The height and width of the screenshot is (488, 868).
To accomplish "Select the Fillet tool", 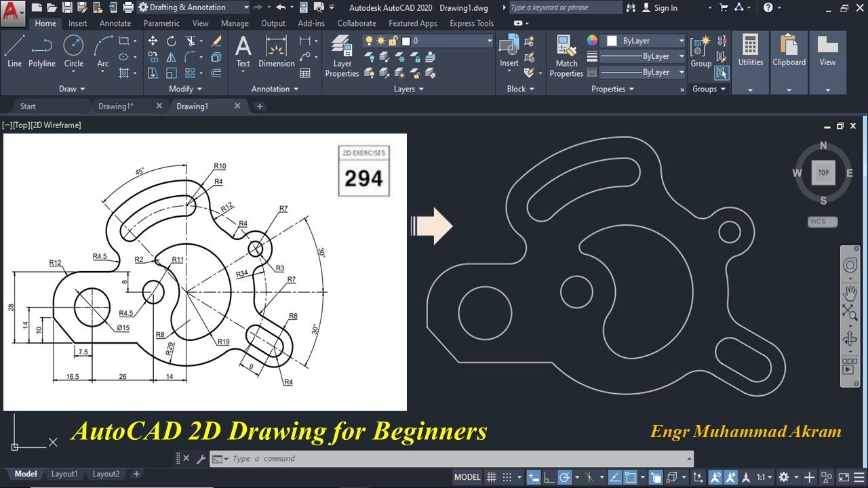I will pos(191,57).
